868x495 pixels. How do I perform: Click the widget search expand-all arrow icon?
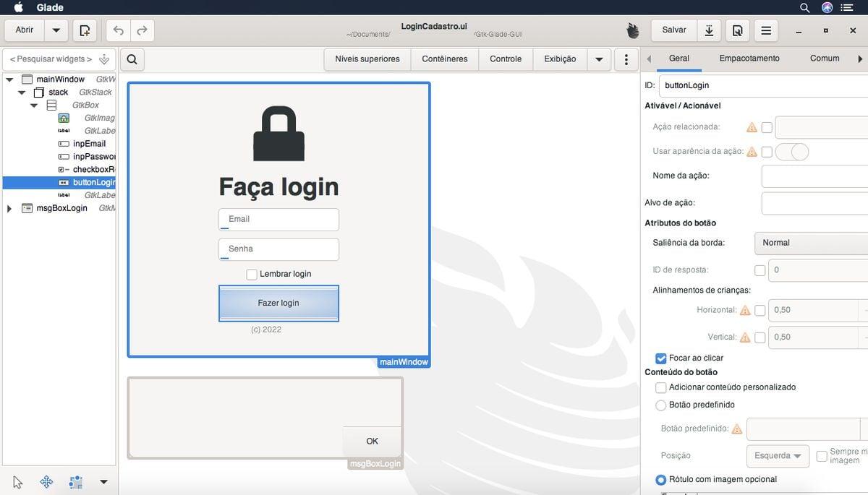point(104,59)
